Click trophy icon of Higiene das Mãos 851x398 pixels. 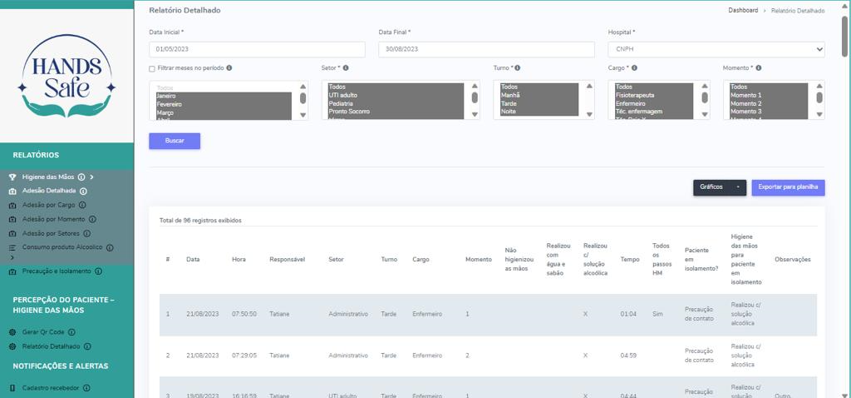tap(12, 177)
